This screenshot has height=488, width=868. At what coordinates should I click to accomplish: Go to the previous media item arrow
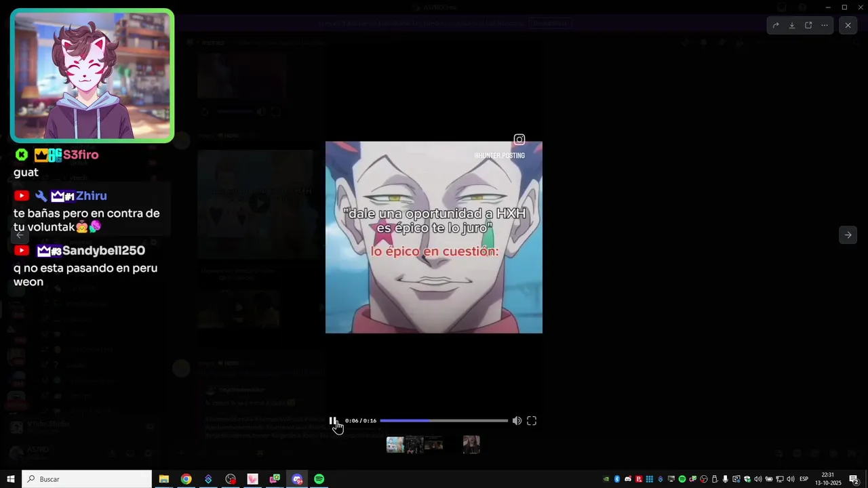20,235
